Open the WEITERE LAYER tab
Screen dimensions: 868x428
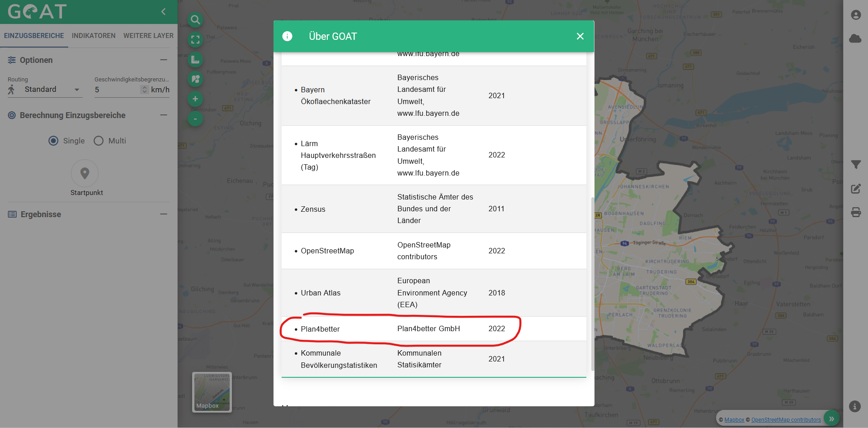tap(148, 35)
